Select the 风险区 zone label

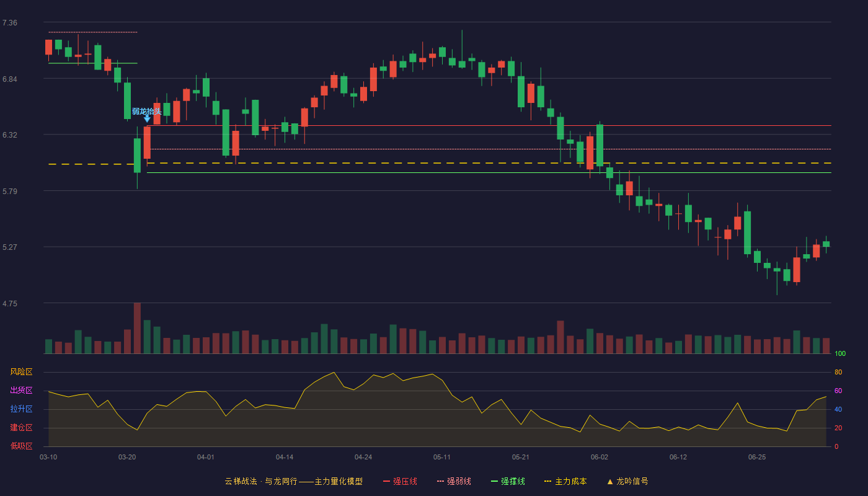click(21, 372)
